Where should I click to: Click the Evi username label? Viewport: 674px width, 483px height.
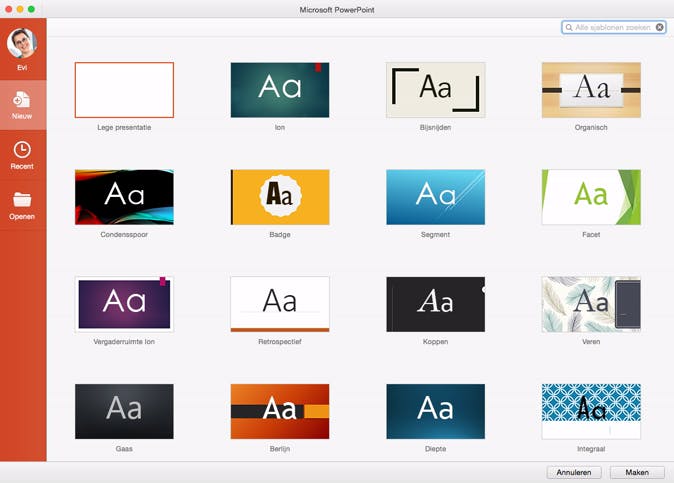pyautogui.click(x=22, y=67)
